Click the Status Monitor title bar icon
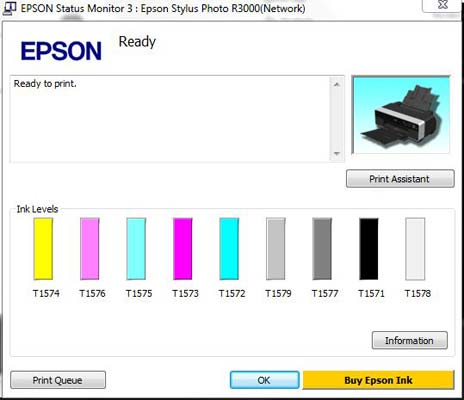Screen dimensions: 464x400 9,8
